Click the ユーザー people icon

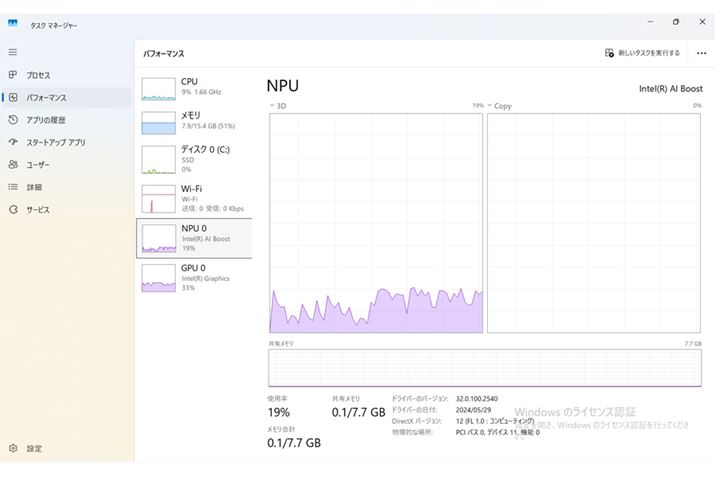[13, 164]
